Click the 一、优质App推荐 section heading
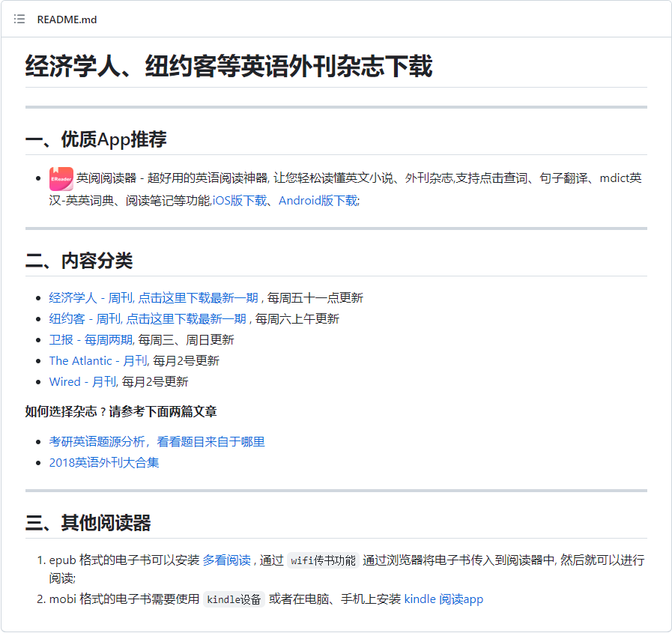 [96, 139]
